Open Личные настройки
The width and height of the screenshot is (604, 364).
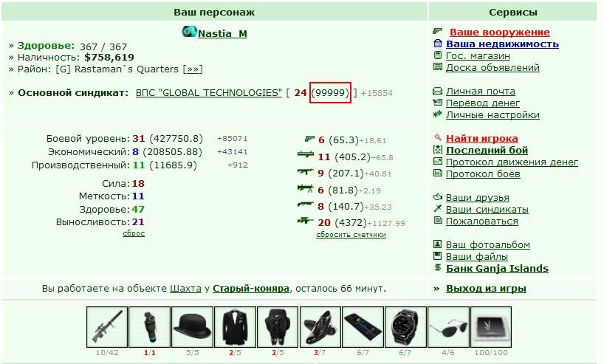tap(493, 114)
